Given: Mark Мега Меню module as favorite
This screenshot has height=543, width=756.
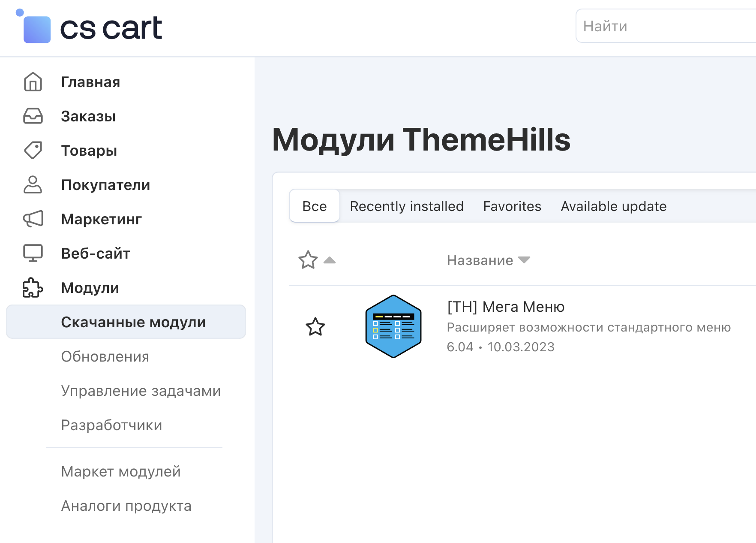Looking at the screenshot, I should coord(315,327).
